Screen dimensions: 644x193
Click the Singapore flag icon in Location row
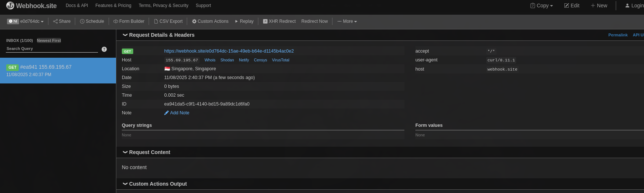[x=167, y=69]
